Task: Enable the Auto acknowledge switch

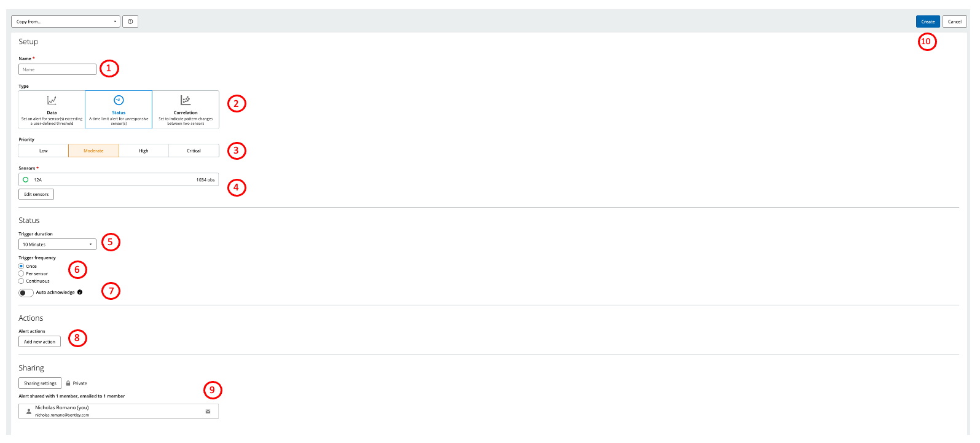Action: [26, 292]
